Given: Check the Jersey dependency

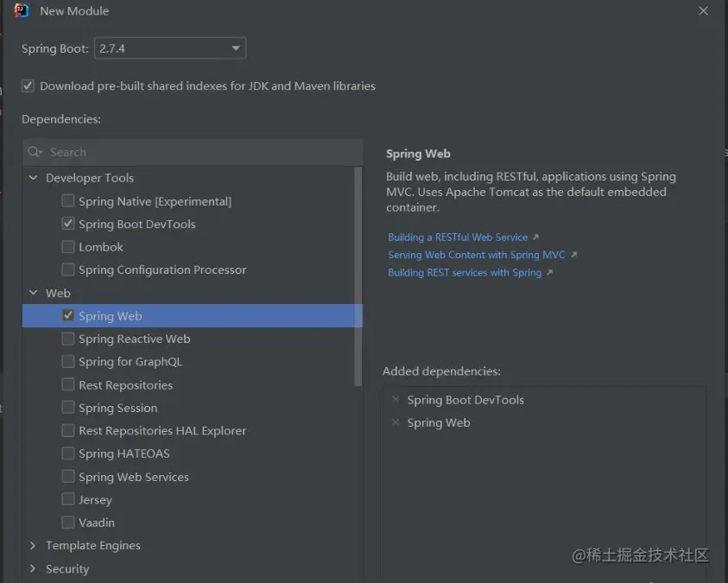Looking at the screenshot, I should click(x=67, y=499).
